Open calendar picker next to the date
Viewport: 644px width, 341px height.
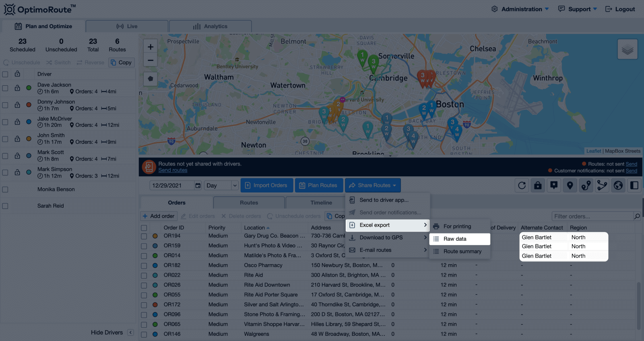click(x=198, y=185)
